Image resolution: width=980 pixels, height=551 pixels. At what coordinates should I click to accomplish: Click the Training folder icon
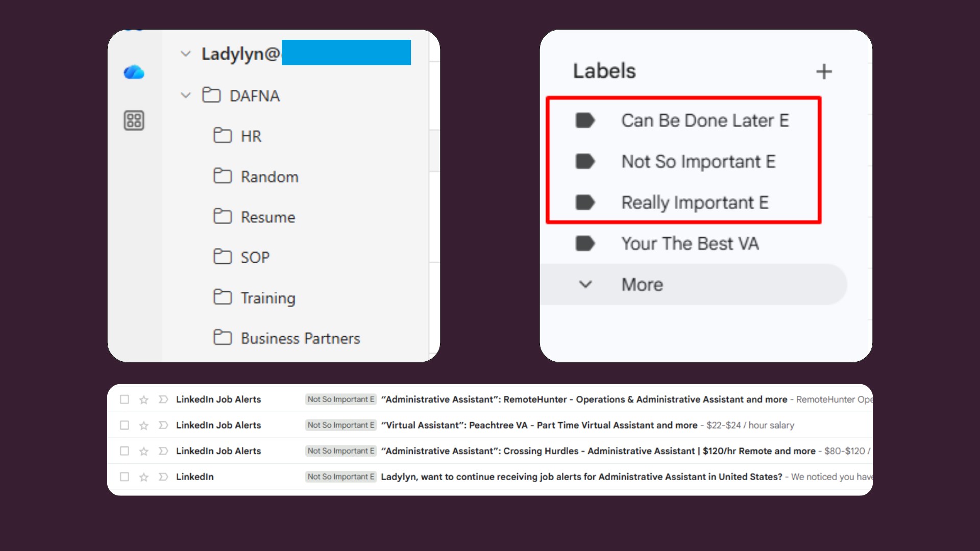coord(223,297)
